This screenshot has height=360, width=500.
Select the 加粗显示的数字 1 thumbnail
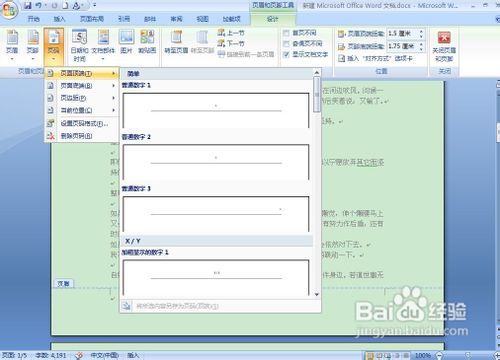coord(216,277)
